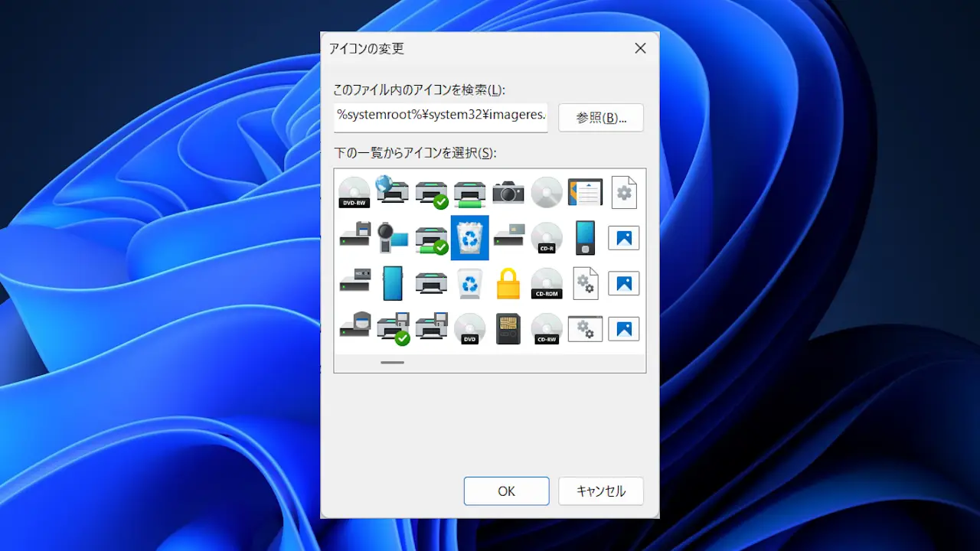Pick the empty recycle bin icon

[470, 284]
